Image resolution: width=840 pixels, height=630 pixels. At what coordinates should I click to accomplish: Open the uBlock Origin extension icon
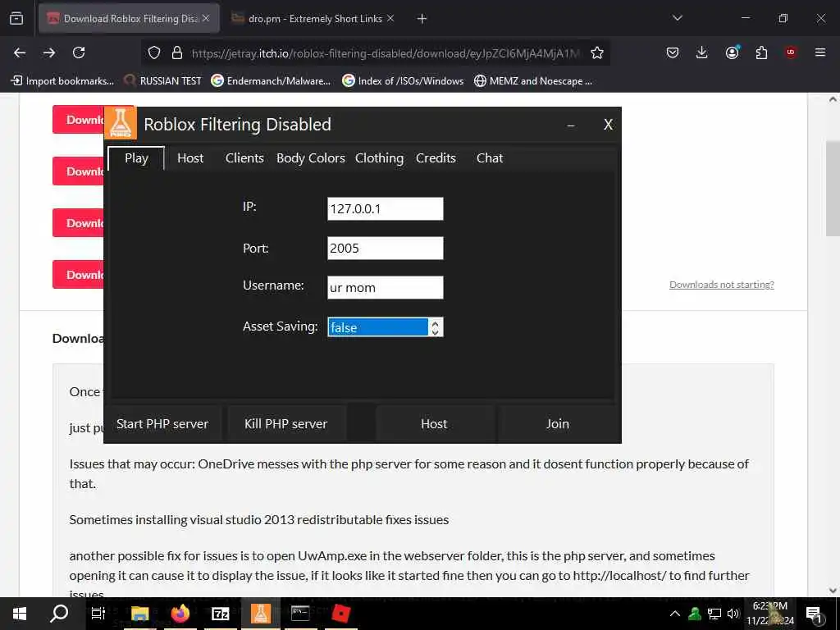(x=791, y=52)
